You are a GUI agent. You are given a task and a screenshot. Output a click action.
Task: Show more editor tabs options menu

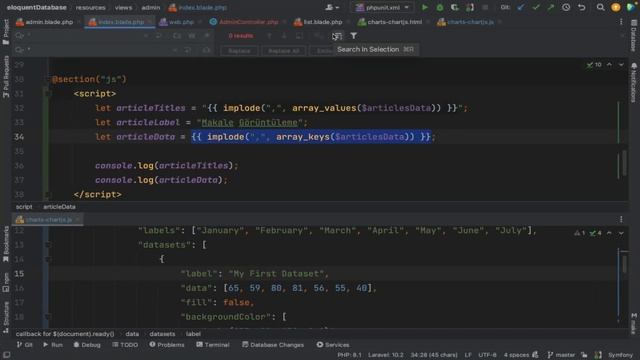(621, 22)
